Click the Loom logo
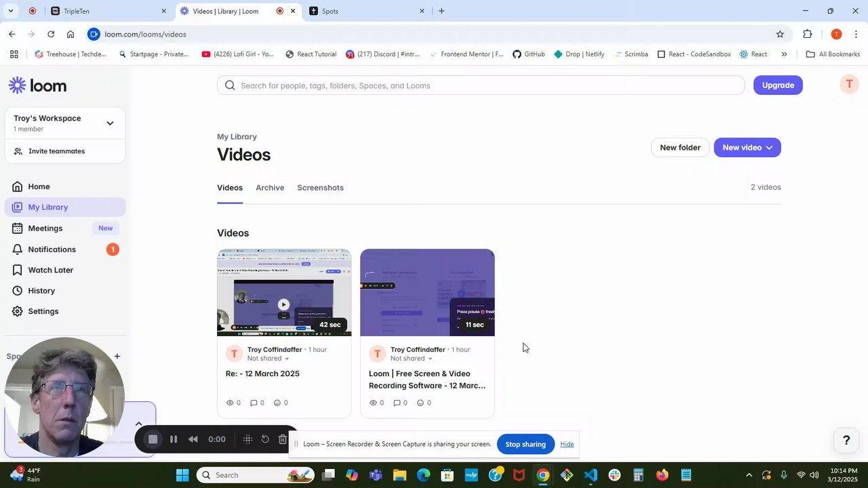The width and height of the screenshot is (868, 488). pos(37,85)
